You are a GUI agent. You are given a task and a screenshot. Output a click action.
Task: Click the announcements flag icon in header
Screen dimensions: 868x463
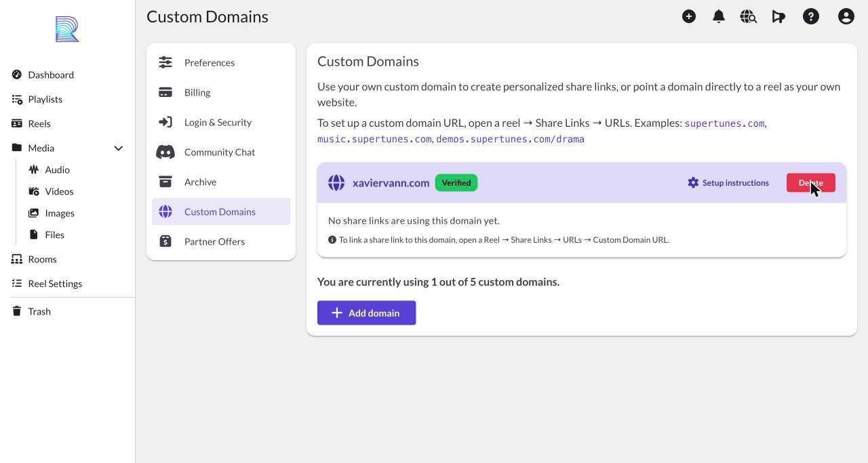tap(778, 16)
